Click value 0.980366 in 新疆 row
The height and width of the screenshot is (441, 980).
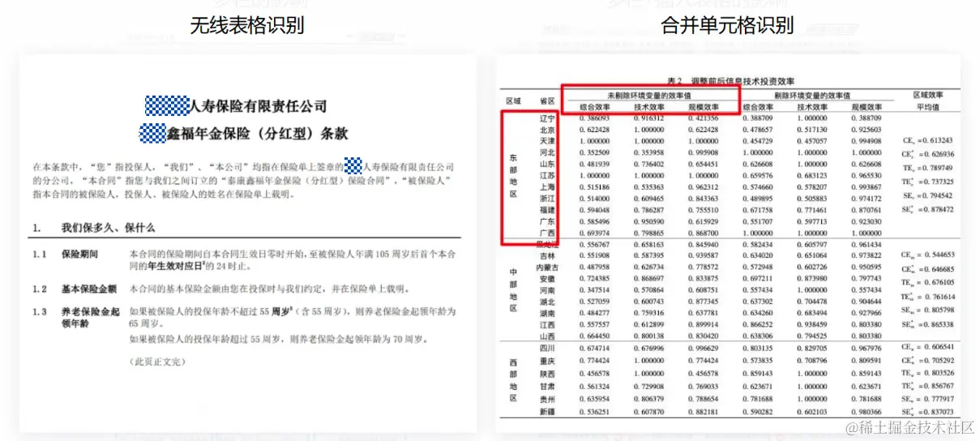click(867, 412)
